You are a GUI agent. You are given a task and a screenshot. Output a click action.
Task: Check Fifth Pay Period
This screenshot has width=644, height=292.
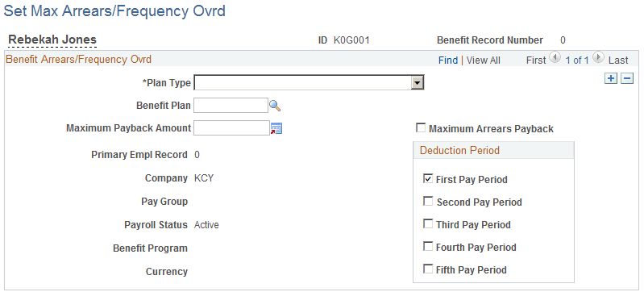[428, 269]
